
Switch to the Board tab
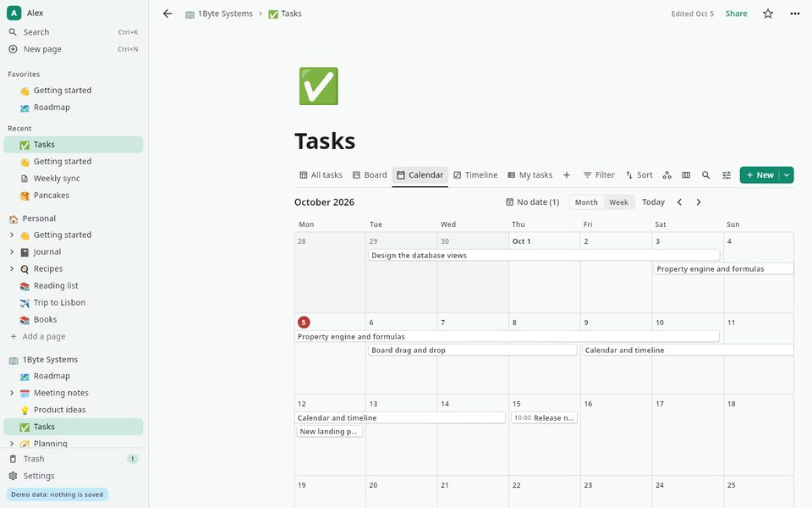[370, 175]
